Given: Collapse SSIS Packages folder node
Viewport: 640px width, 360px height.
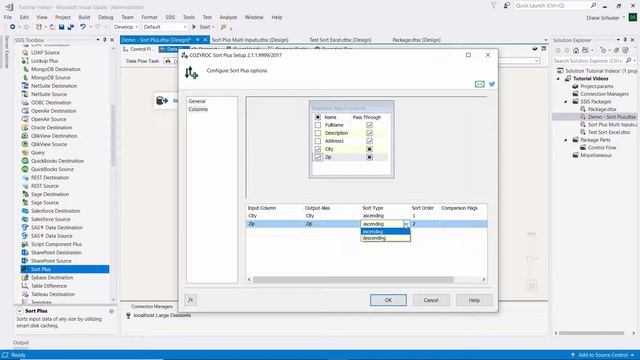Looking at the screenshot, I should 566,102.
